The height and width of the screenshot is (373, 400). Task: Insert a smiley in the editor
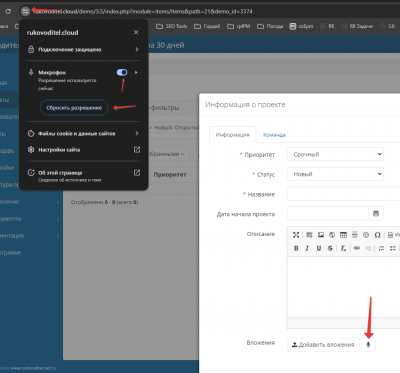366,235
